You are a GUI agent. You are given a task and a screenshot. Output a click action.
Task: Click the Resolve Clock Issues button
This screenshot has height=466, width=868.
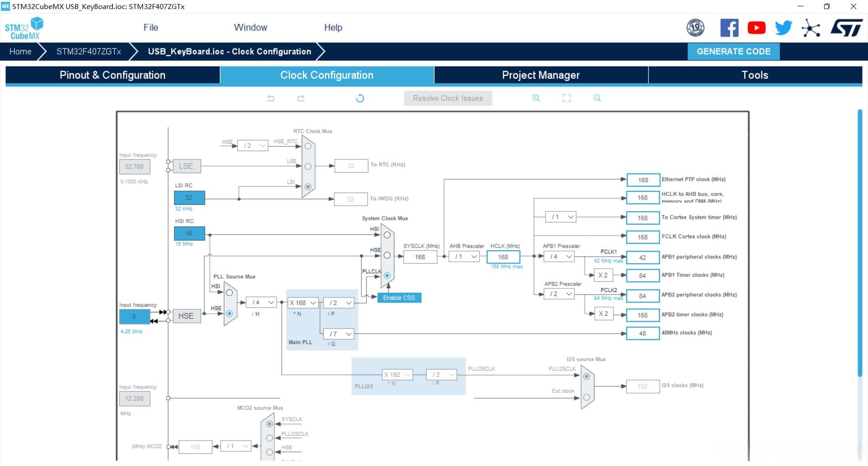click(448, 98)
